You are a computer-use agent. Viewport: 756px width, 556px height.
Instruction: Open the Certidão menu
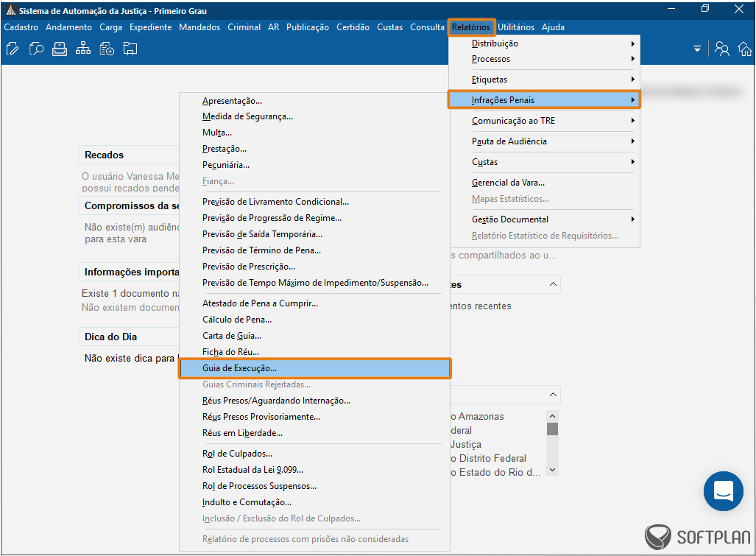tap(353, 27)
